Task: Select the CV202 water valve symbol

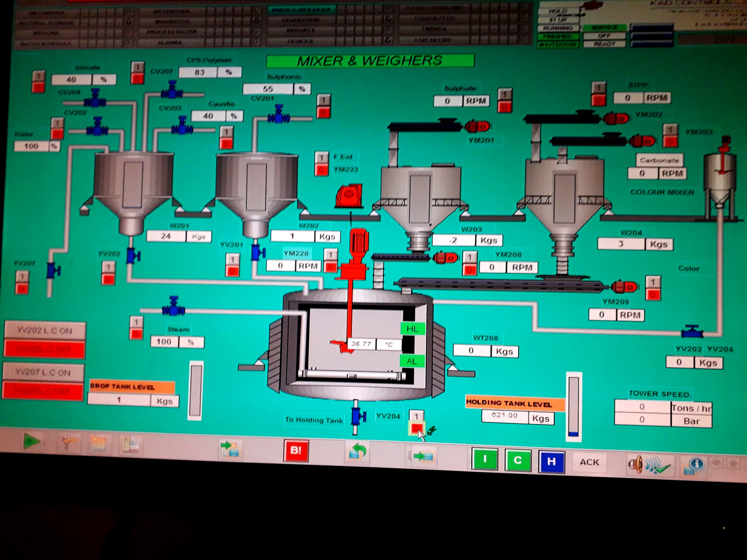Action: [97, 127]
